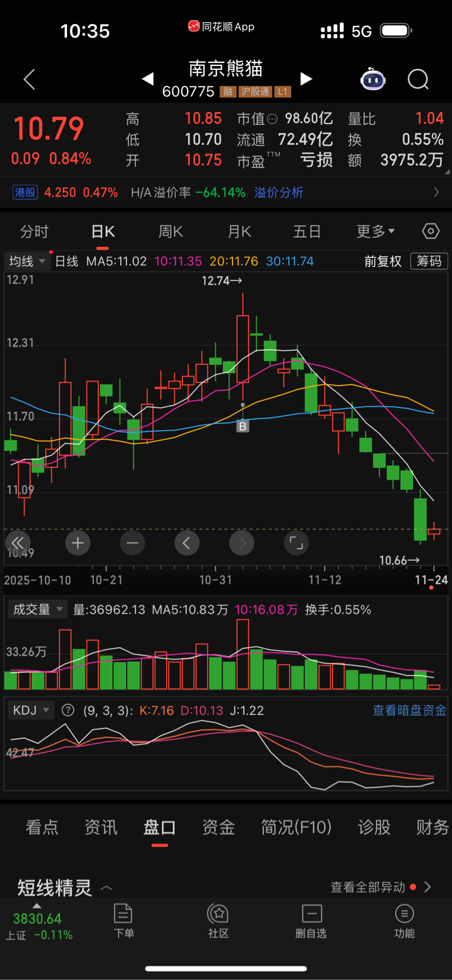Open the 资讯 tab
The image size is (452, 980).
[x=101, y=828]
